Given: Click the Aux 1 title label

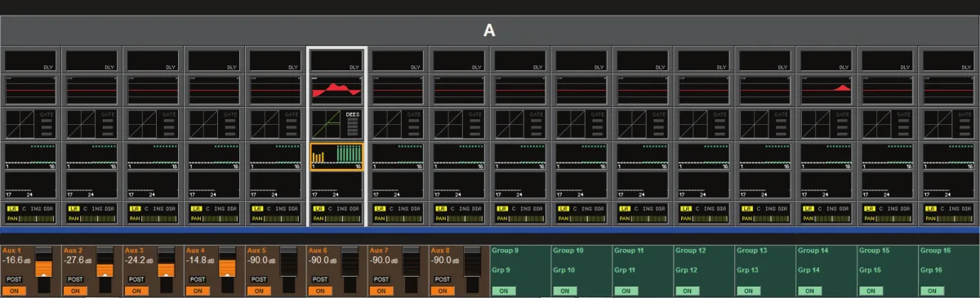Looking at the screenshot, I should (x=11, y=250).
